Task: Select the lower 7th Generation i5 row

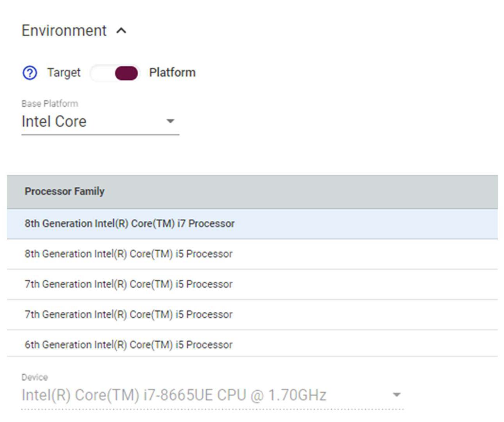Action: click(129, 315)
